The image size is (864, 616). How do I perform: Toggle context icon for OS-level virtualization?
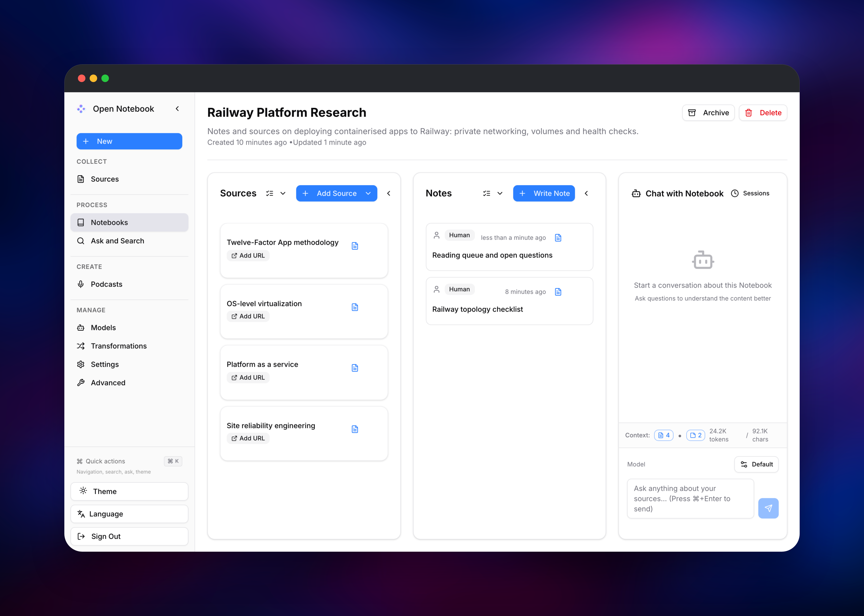(355, 307)
